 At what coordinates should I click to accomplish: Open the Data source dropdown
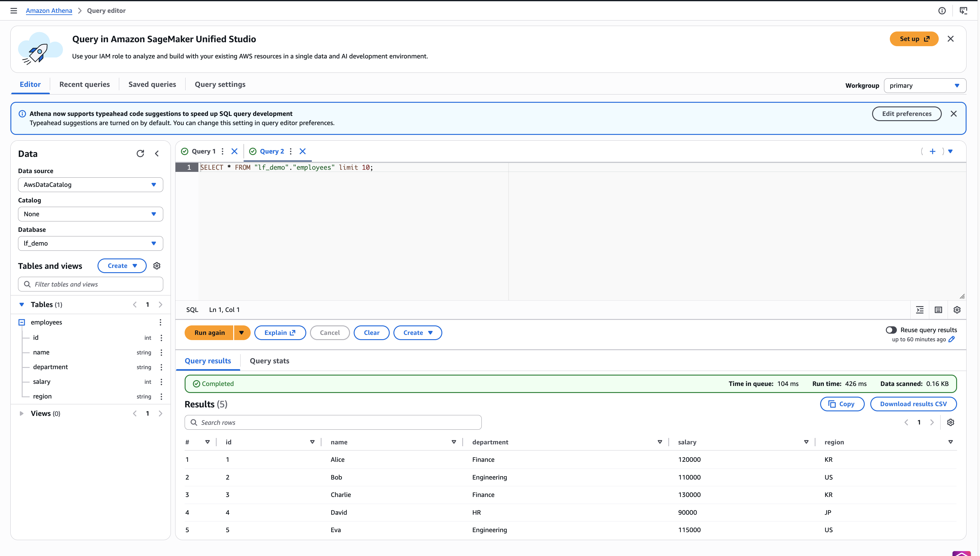90,185
